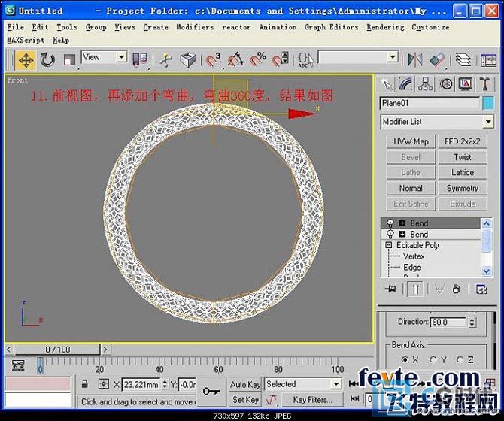Toggle the 3D Snaps icon

coord(213,60)
